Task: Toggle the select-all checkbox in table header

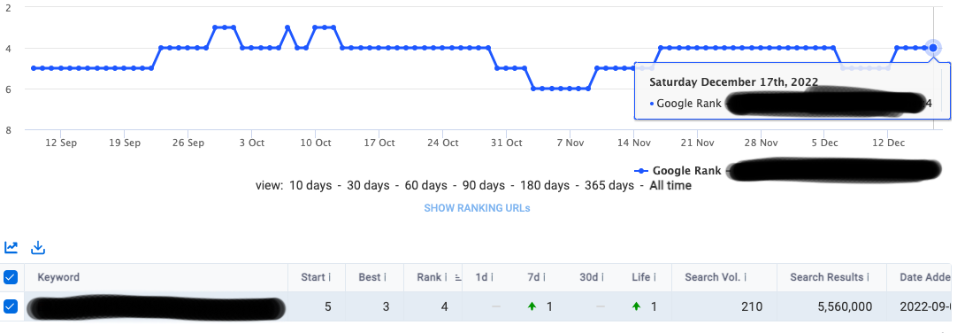Action: point(11,277)
